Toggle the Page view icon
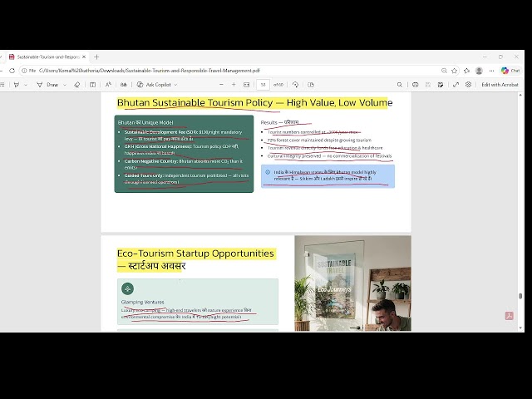The height and width of the screenshot is (399, 532). 311,85
